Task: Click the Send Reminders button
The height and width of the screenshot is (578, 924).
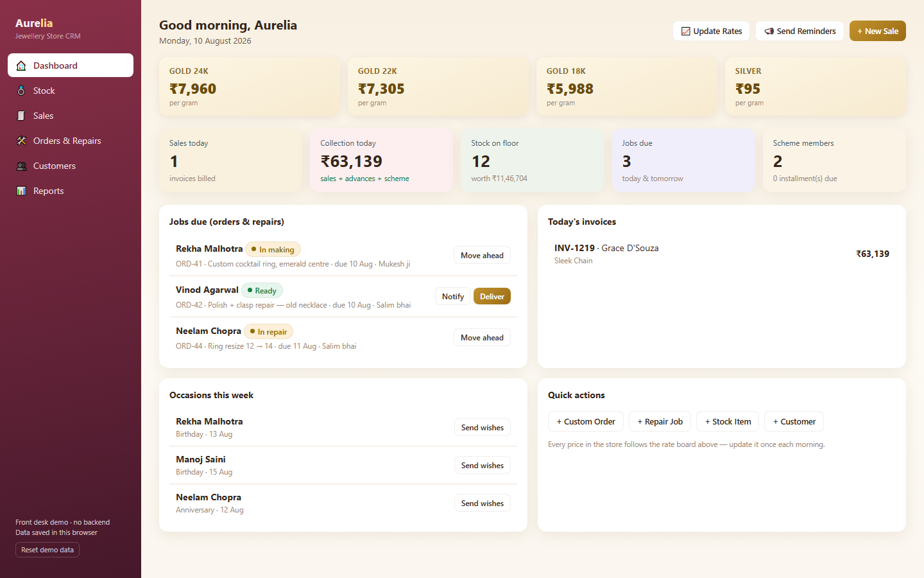Action: pos(800,31)
